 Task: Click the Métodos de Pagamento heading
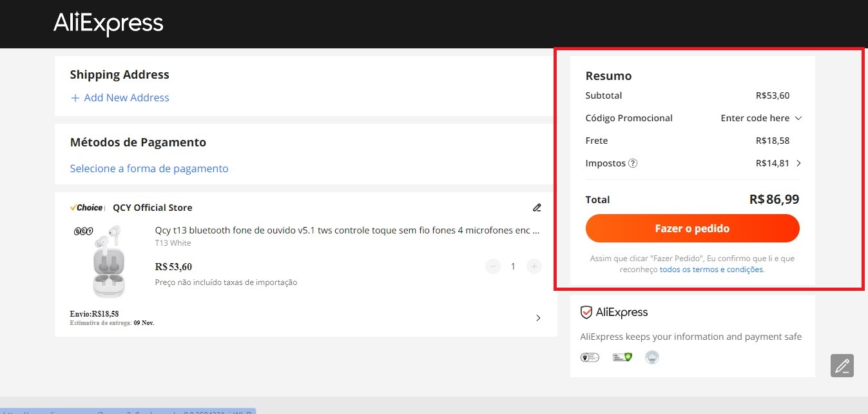click(138, 143)
